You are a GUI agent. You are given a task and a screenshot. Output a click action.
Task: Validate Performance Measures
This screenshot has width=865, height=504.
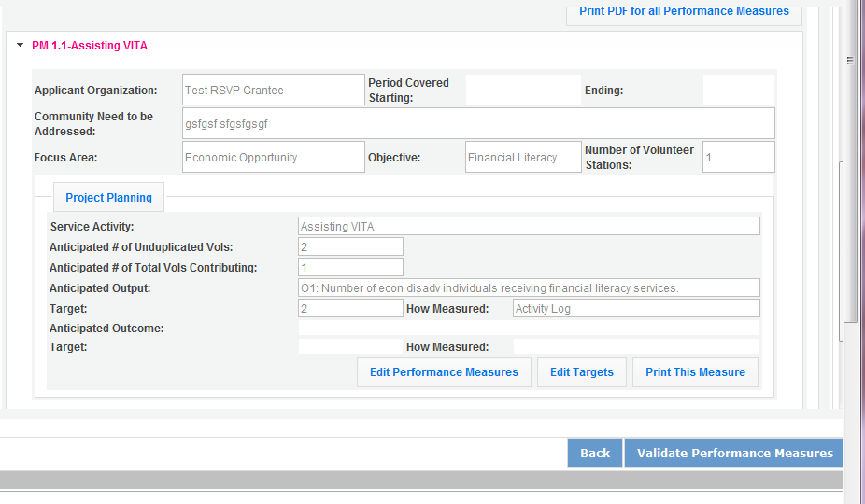(734, 453)
